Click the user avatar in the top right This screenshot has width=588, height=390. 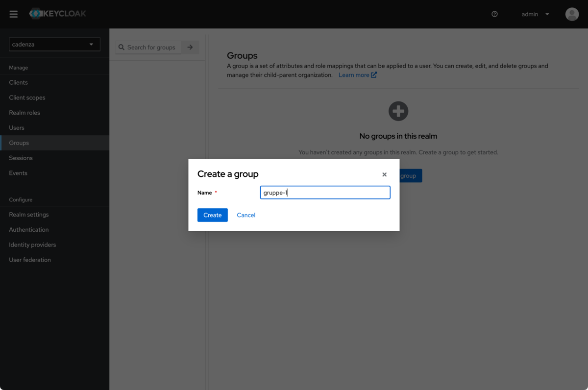tap(572, 14)
